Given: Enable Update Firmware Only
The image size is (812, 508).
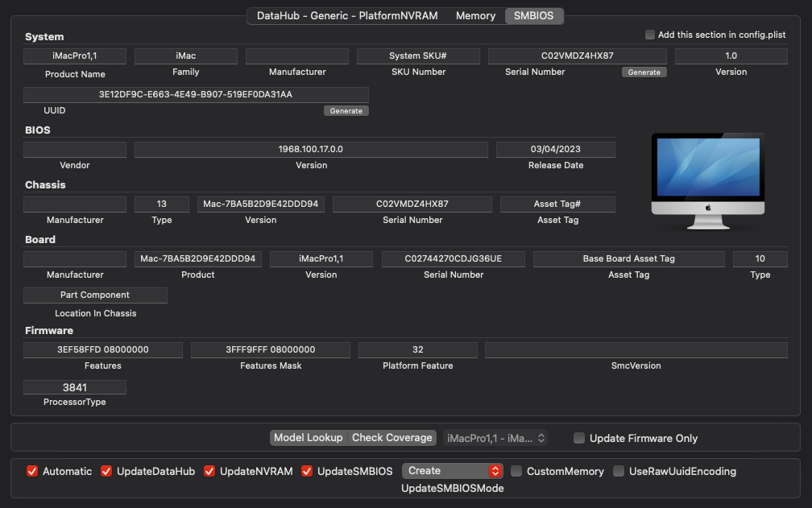Looking at the screenshot, I should pos(578,438).
